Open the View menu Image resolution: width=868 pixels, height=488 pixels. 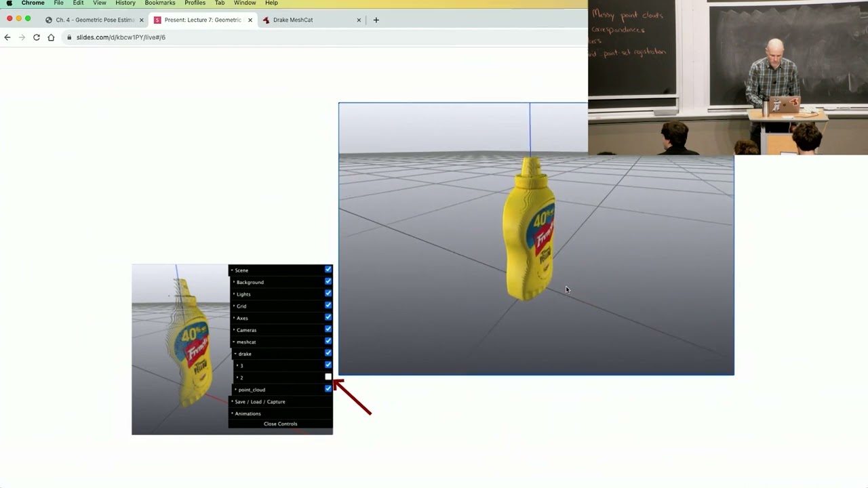[100, 3]
